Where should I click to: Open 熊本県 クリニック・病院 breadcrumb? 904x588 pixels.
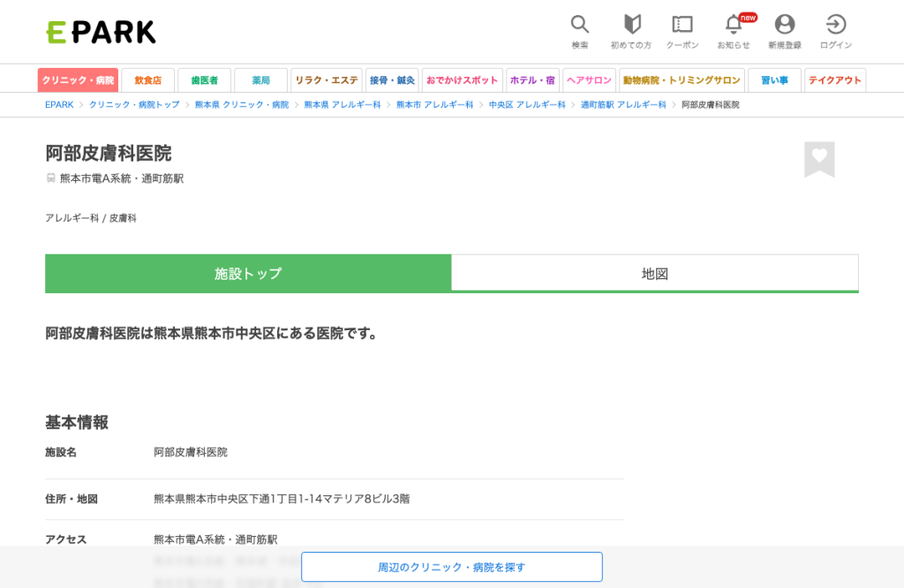click(242, 104)
